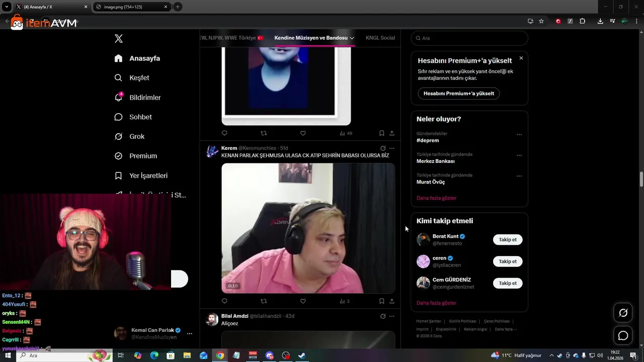This screenshot has width=644, height=362.
Task: Open more menu on Kerem's post
Action: pos(392,148)
